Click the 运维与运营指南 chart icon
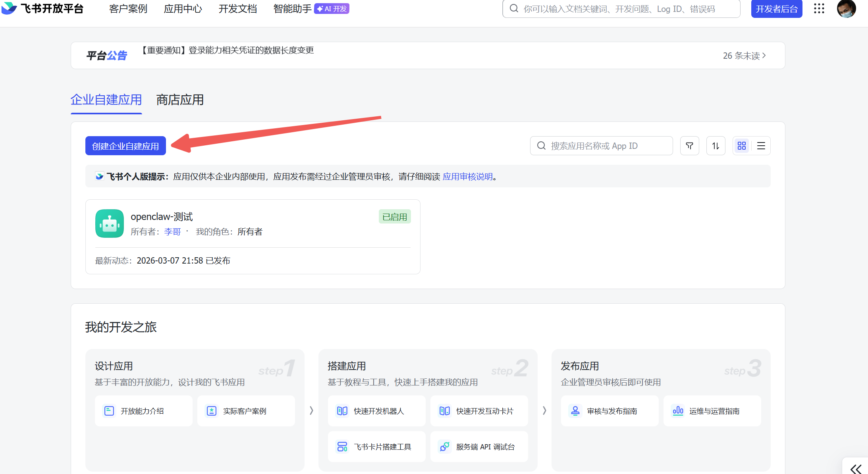868x474 pixels. pos(678,410)
